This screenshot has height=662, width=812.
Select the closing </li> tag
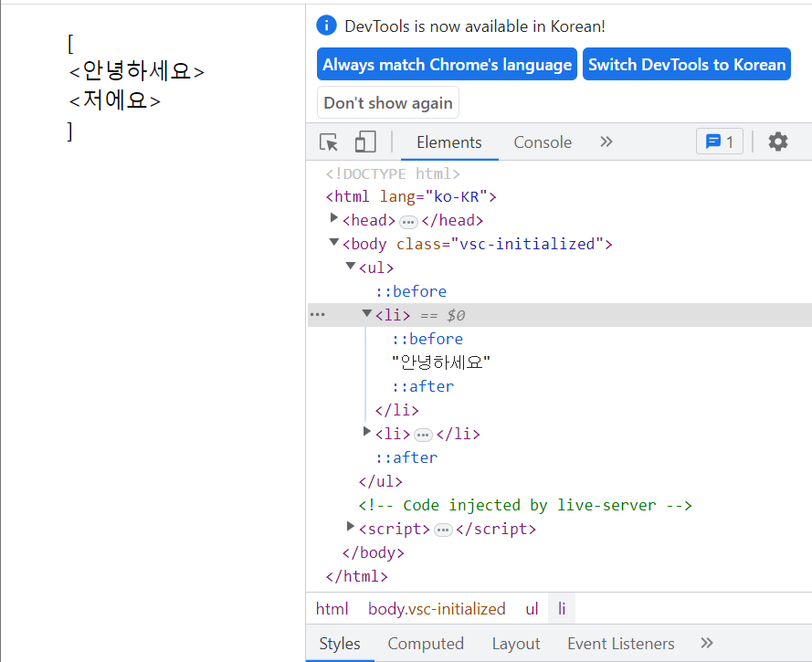coord(396,410)
